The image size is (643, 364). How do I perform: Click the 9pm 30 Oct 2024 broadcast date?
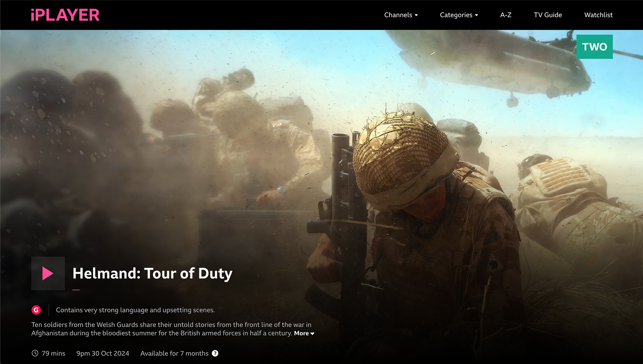click(102, 353)
